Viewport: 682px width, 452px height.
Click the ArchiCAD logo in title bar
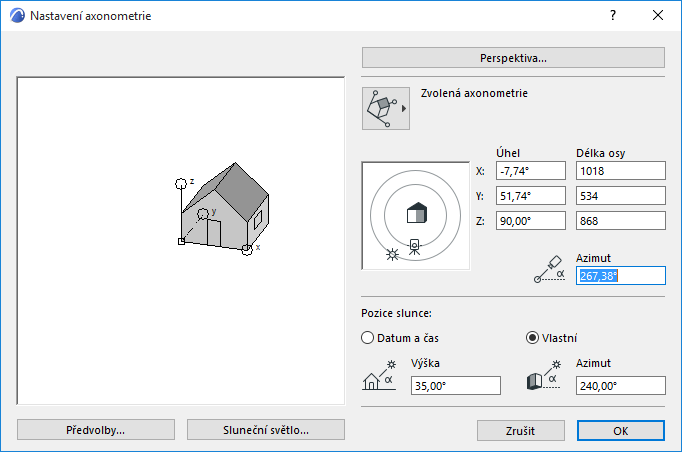click(x=17, y=16)
